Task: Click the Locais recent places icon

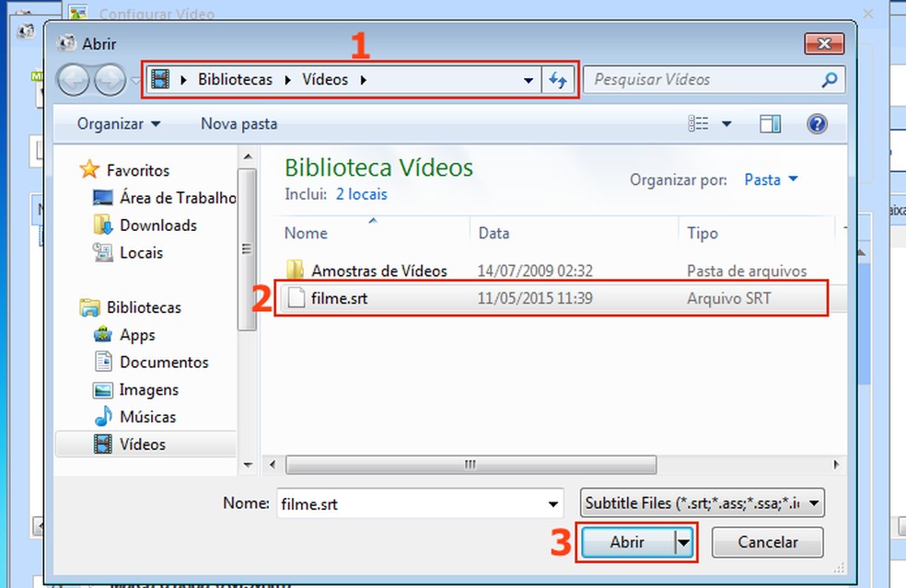Action: tap(103, 252)
